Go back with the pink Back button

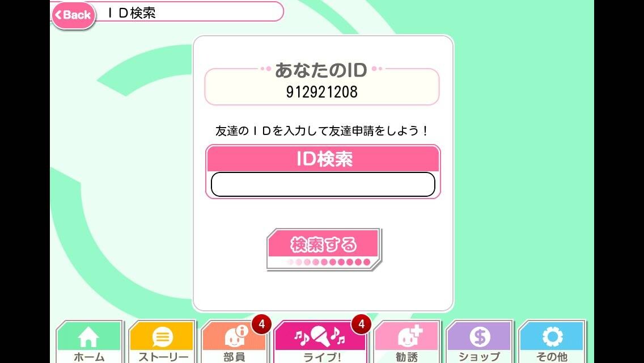74,15
